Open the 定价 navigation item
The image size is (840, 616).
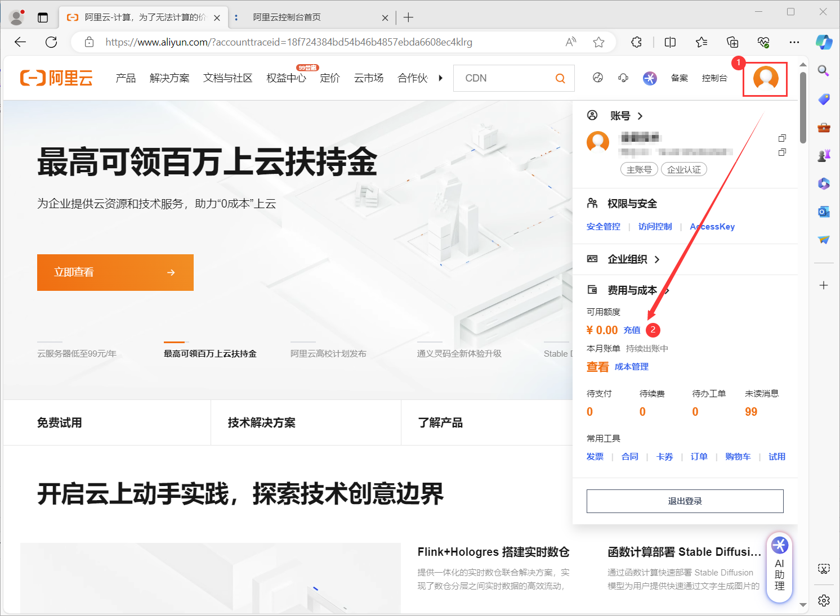[x=330, y=78]
